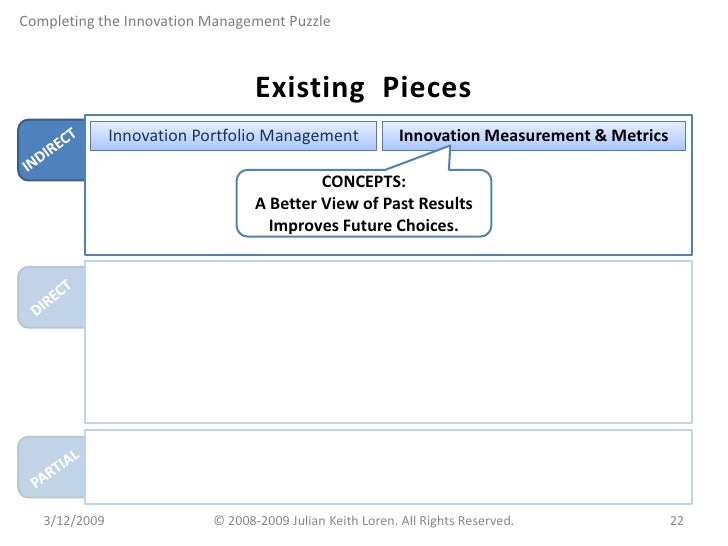Click the CONCEPTS callout bubble
This screenshot has height=546, width=728.
click(x=364, y=203)
